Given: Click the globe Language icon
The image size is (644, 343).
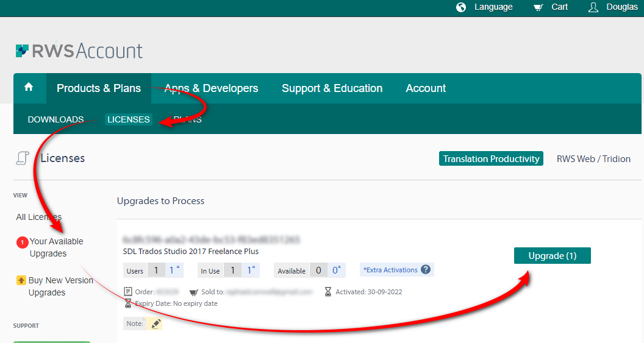Looking at the screenshot, I should pos(461,7).
